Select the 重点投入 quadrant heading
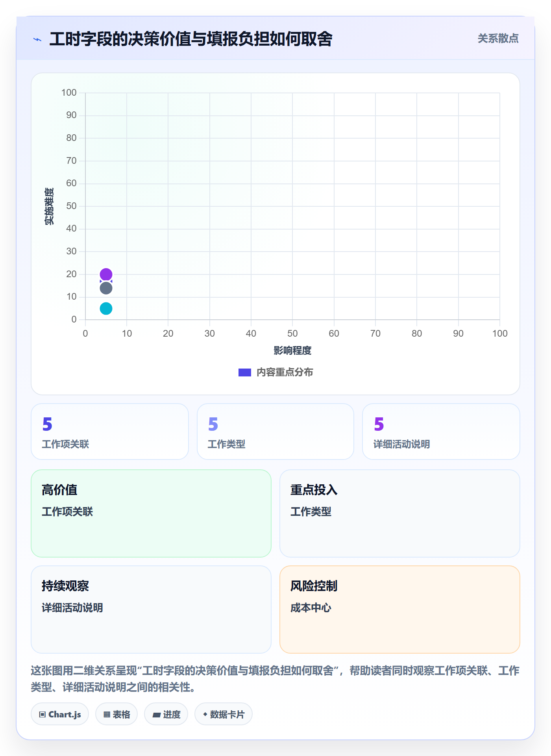551x756 pixels. (314, 490)
